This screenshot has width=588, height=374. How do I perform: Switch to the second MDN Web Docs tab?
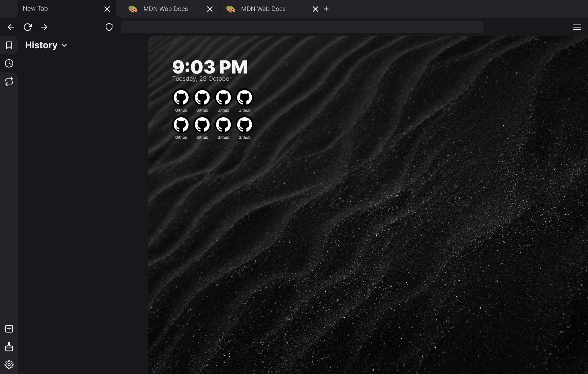263,9
